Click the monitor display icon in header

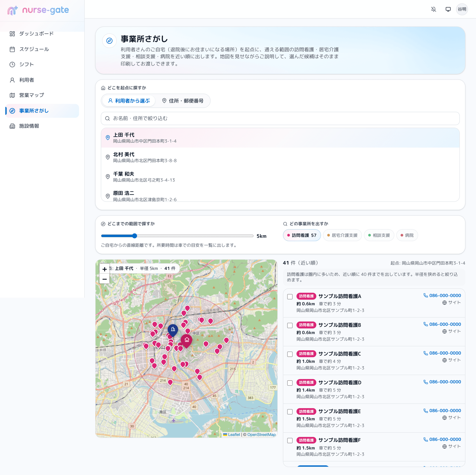(448, 9)
